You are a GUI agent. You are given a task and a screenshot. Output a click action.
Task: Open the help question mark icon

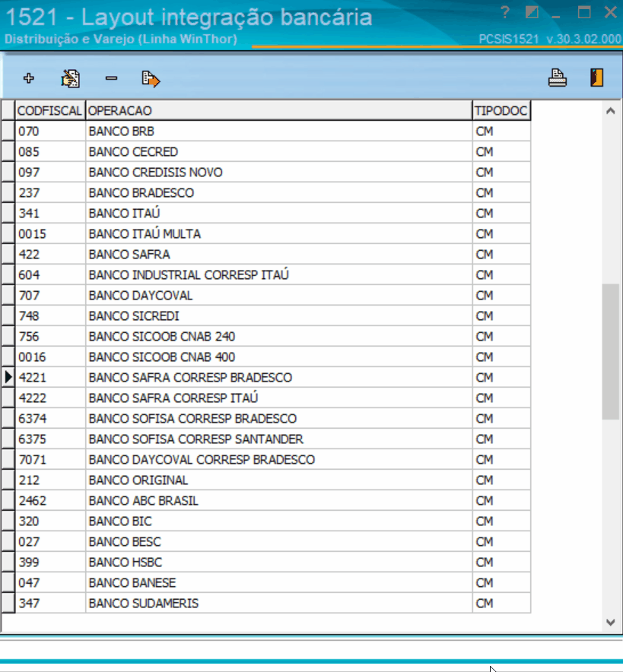(x=505, y=13)
